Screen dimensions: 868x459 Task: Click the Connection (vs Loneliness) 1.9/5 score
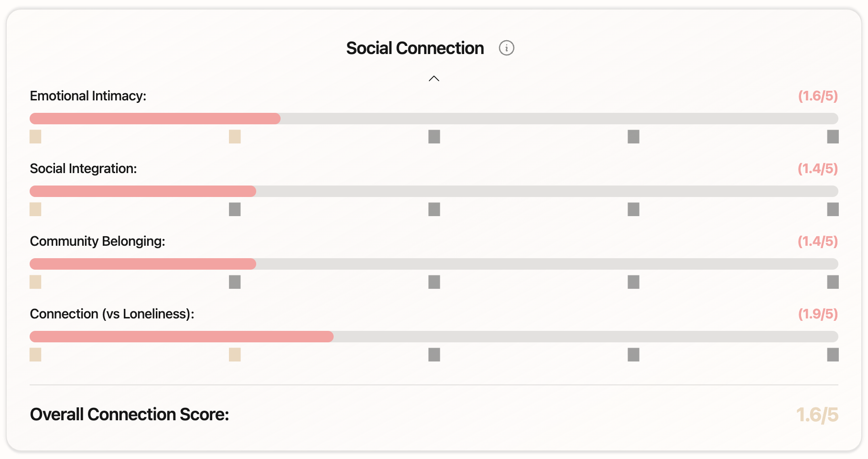[x=818, y=314]
